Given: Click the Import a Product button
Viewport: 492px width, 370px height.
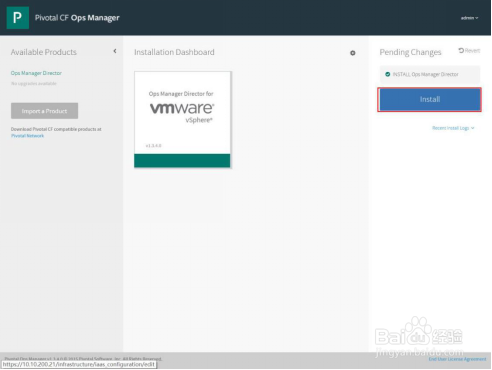Looking at the screenshot, I should point(44,111).
